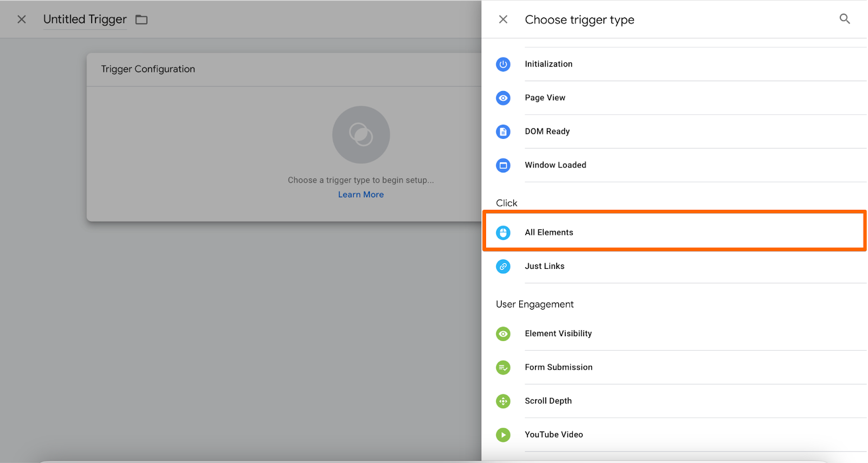Click the trigger configuration placeholder circle

(x=361, y=134)
